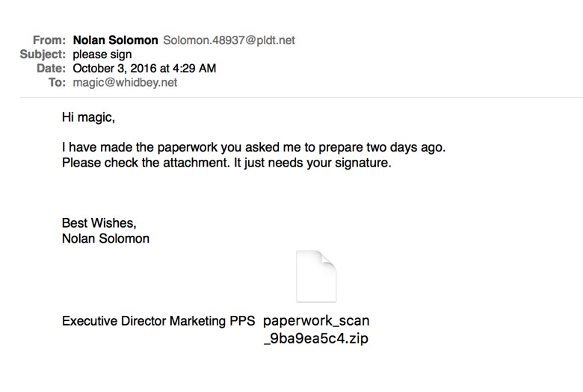Click the "To:" header label

tap(57, 83)
